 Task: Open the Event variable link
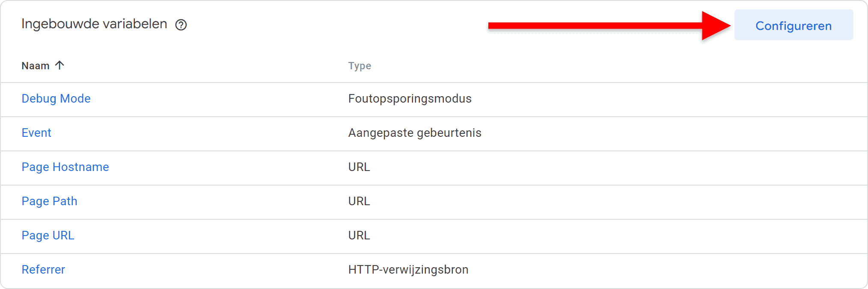(36, 133)
